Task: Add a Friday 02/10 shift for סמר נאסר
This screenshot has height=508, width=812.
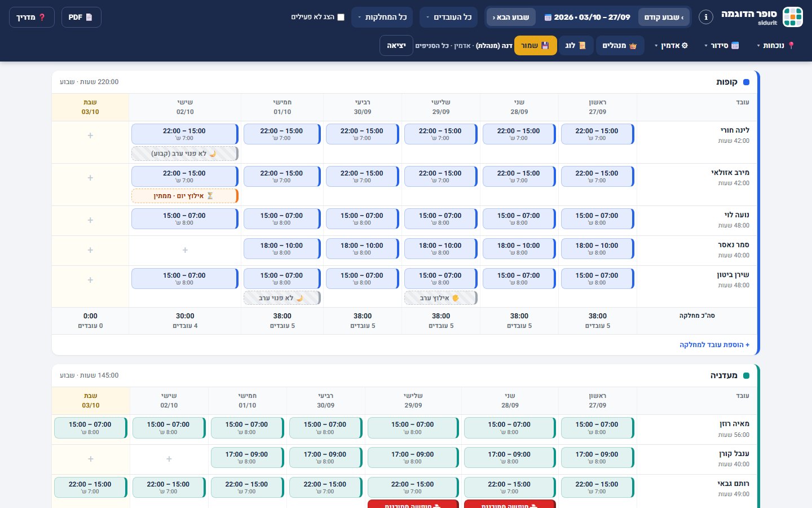Action: [185, 250]
